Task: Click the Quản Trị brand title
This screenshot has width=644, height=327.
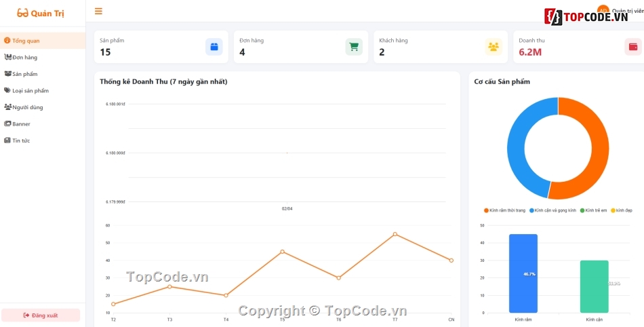Action: 47,13
